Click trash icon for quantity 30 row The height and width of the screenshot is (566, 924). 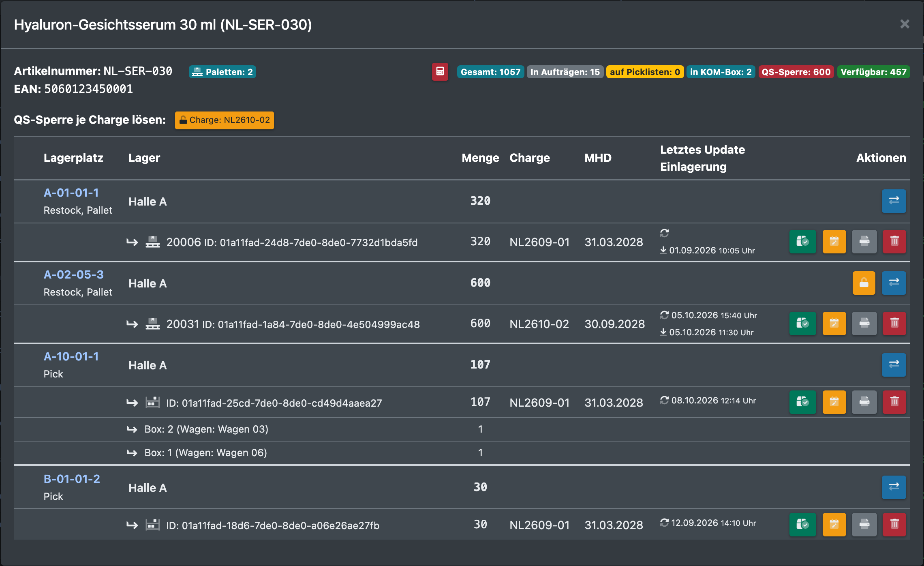[x=894, y=525]
